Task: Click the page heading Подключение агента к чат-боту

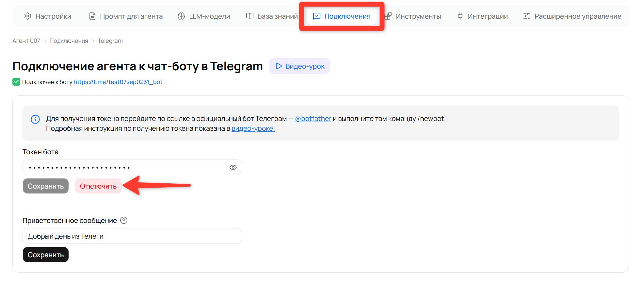Action: click(137, 66)
